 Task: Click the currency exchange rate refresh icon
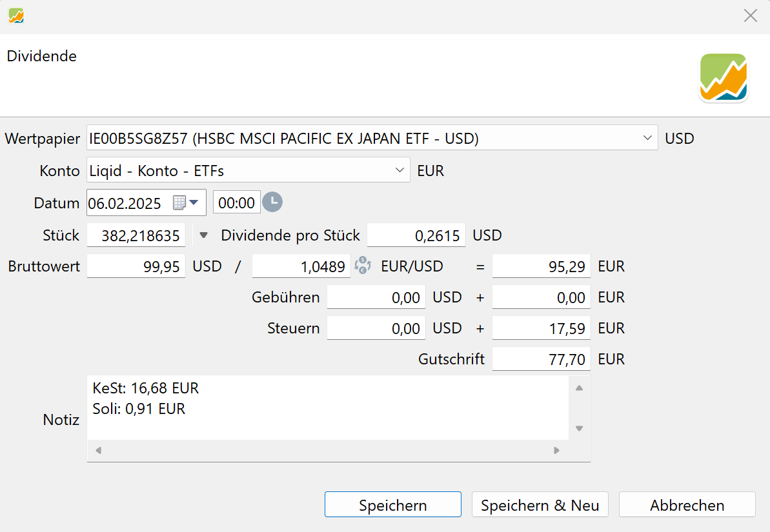(x=363, y=266)
